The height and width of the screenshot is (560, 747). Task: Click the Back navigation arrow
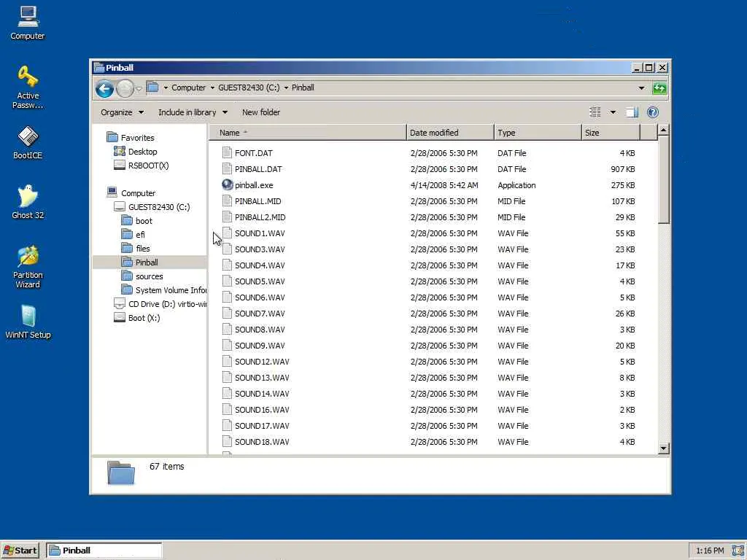tap(104, 88)
